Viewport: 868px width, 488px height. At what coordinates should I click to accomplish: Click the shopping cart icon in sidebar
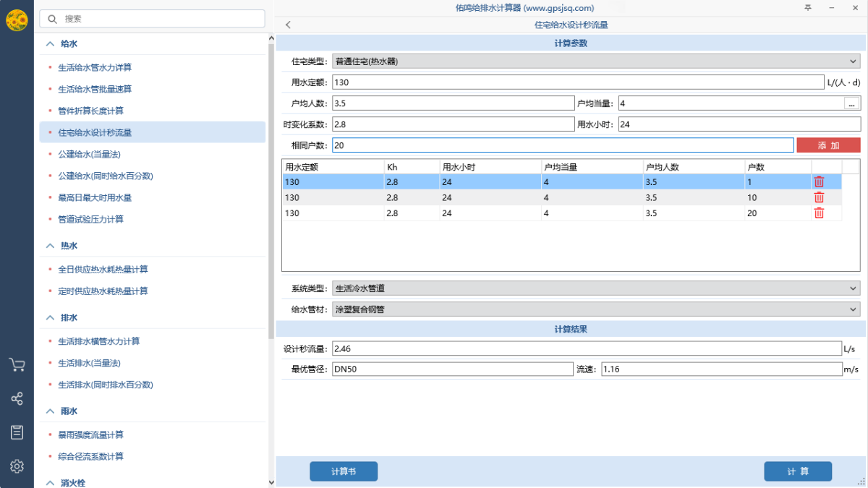coord(17,365)
